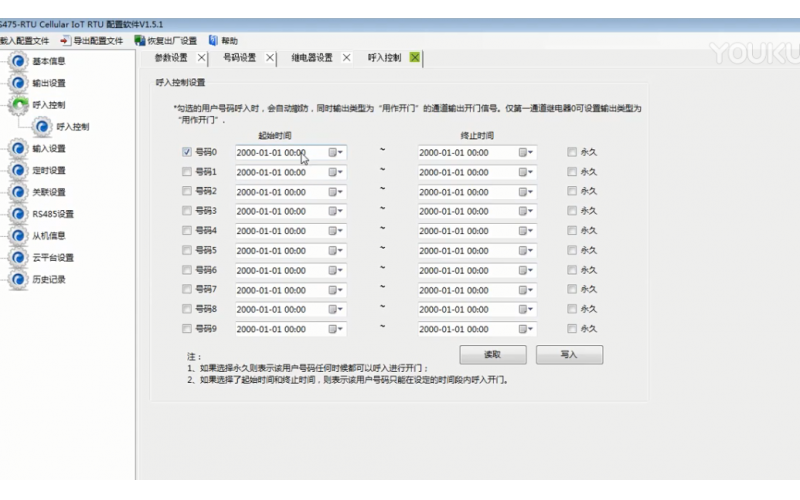
Task: Uncheck the 号码0 checkbox
Action: coord(187,152)
